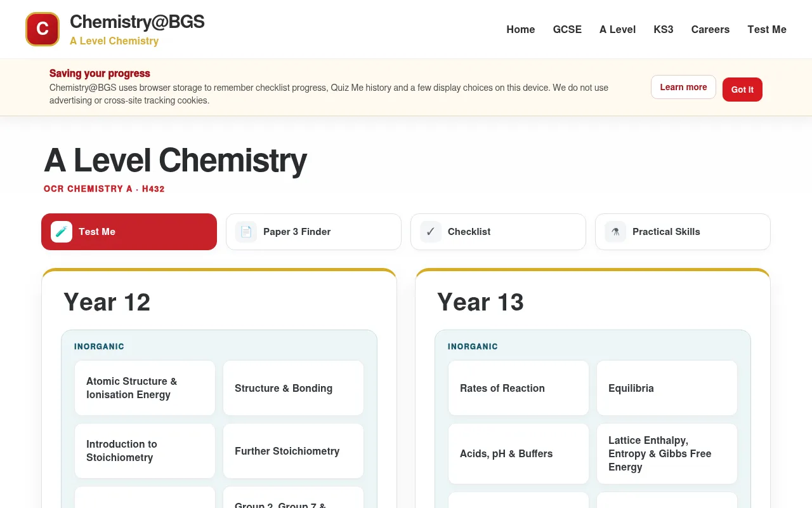Click the INORGANIC label under Year 13
This screenshot has height=508, width=812.
[473, 347]
